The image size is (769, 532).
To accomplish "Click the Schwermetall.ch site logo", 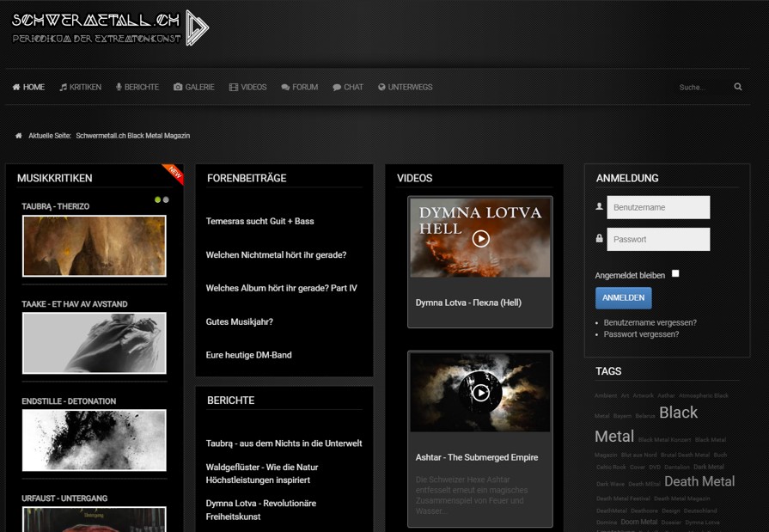I will coord(110,28).
